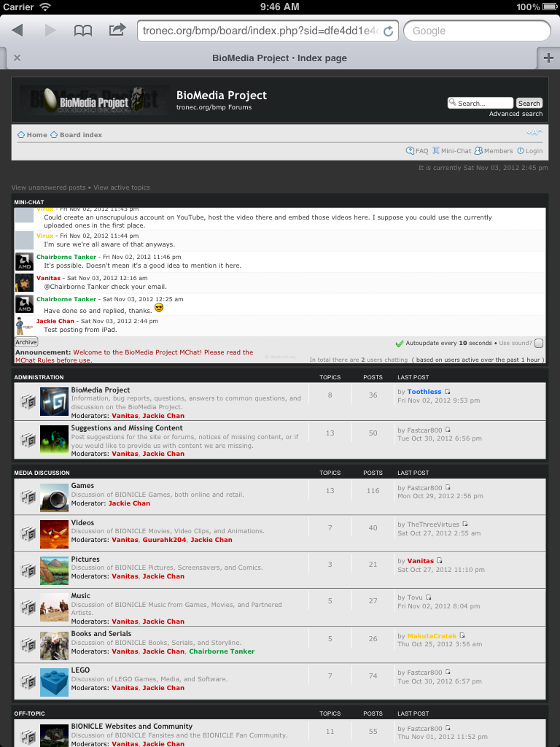Open Toothless user profile
This screenshot has height=747, width=560.
click(x=424, y=392)
